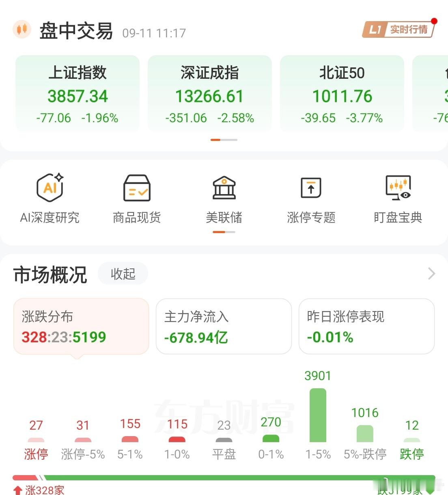Select the 主力净流入 tab card
The image size is (448, 495).
(x=224, y=326)
